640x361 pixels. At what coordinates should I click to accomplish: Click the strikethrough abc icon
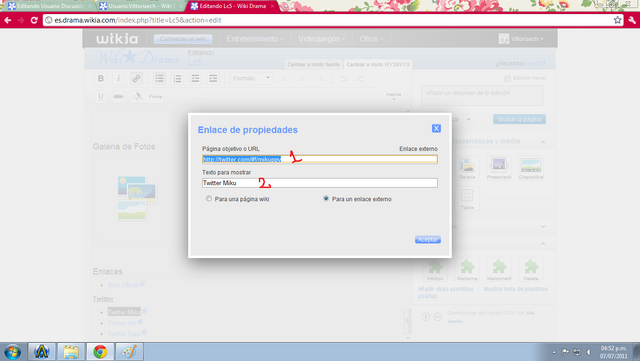pos(118,97)
